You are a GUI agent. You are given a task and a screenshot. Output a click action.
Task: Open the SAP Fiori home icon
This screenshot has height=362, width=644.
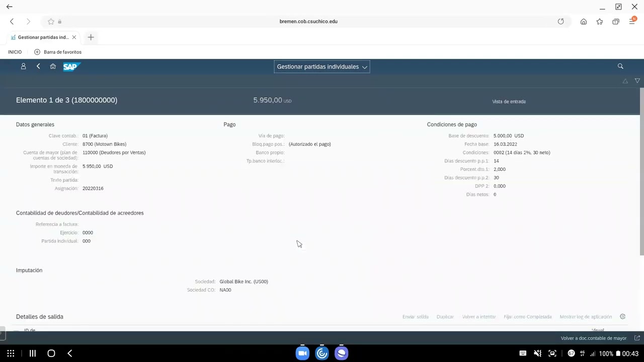pos(53,66)
